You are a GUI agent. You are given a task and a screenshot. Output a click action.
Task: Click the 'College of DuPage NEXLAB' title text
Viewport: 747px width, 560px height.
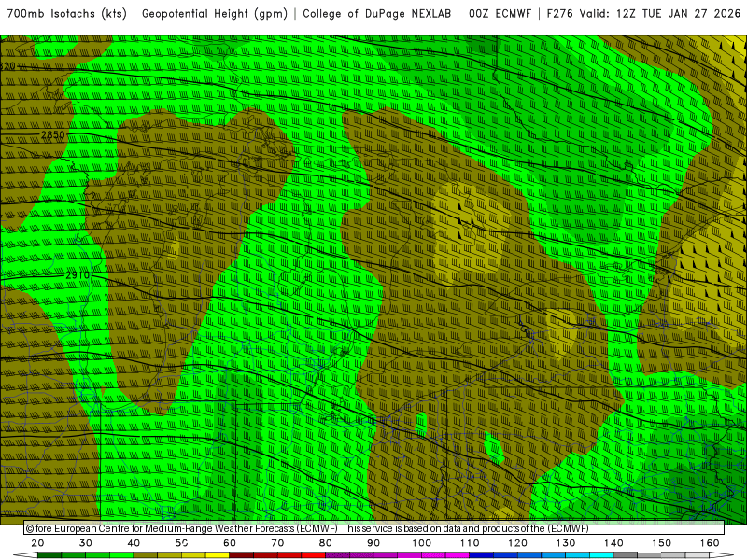click(377, 14)
